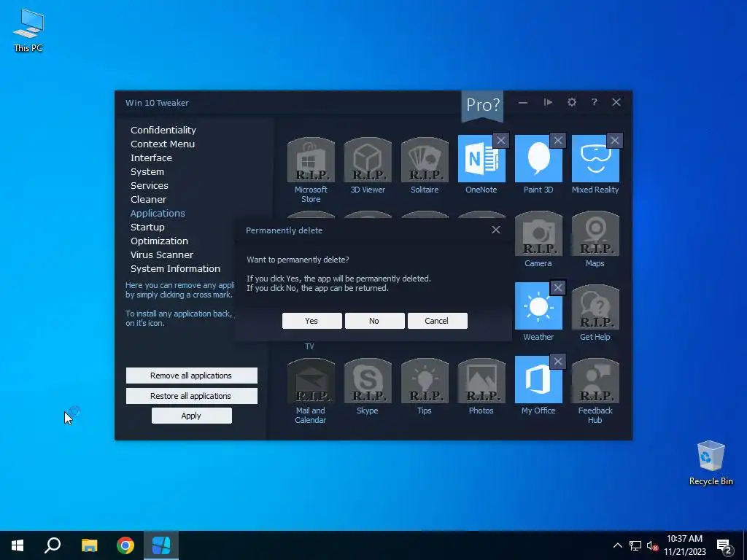The width and height of the screenshot is (747, 560).
Task: Select the Feedback Hub tile
Action: coord(595,381)
